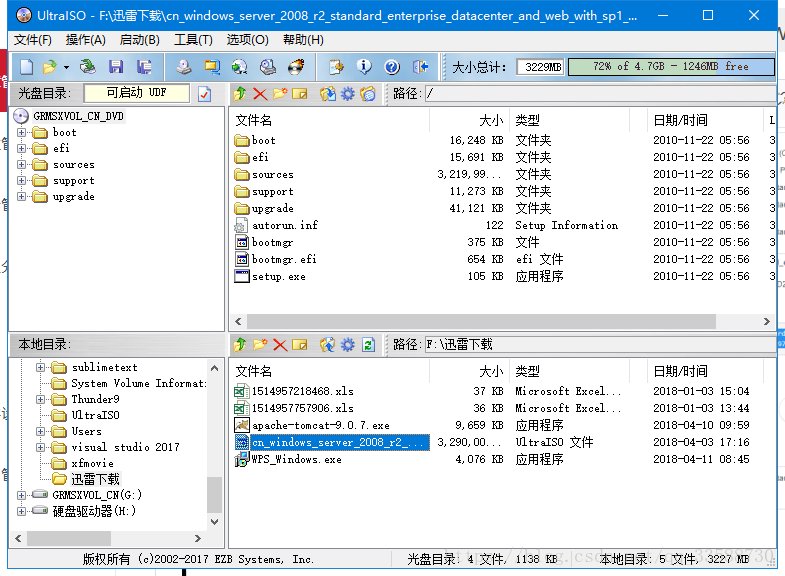Open the 操作(A) menu
The width and height of the screenshot is (785, 576).
point(85,40)
